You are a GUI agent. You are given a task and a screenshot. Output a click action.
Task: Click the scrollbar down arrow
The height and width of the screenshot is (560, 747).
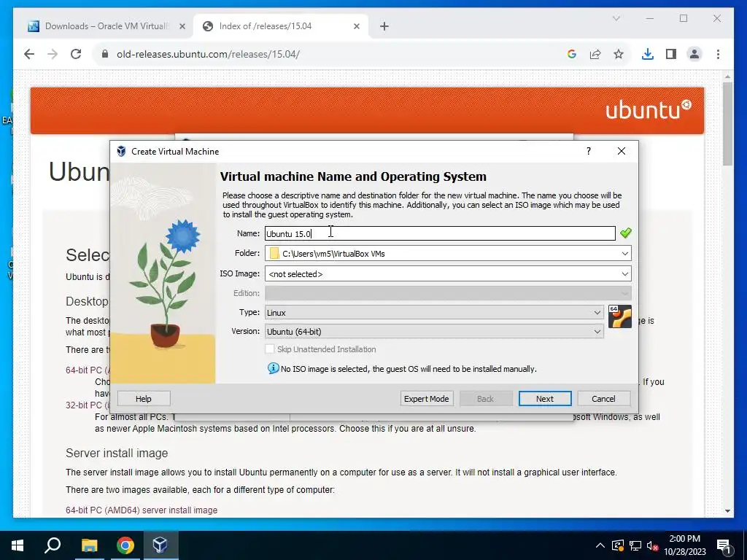727,511
